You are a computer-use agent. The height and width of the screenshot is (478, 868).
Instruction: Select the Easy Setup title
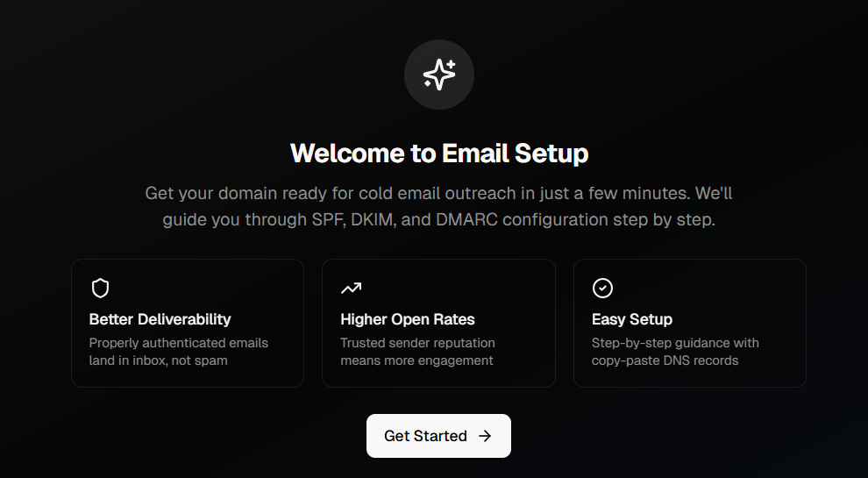click(631, 319)
